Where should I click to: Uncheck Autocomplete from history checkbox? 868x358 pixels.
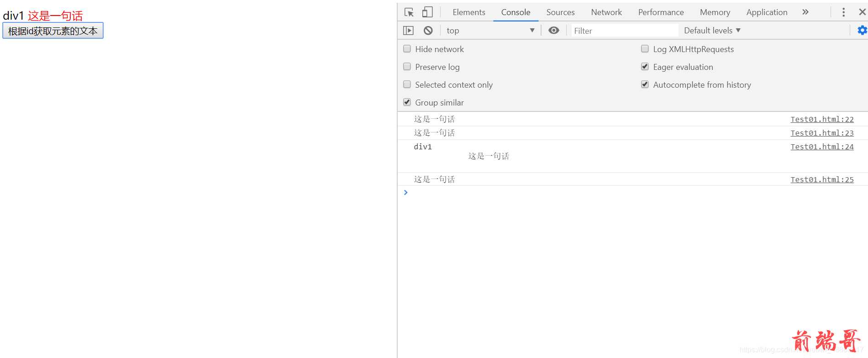pos(645,84)
